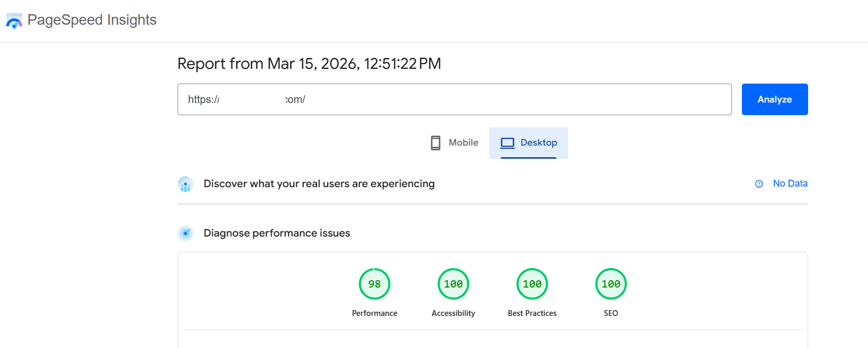Click the report date heading text
The height and width of the screenshot is (348, 868).
pos(309,64)
